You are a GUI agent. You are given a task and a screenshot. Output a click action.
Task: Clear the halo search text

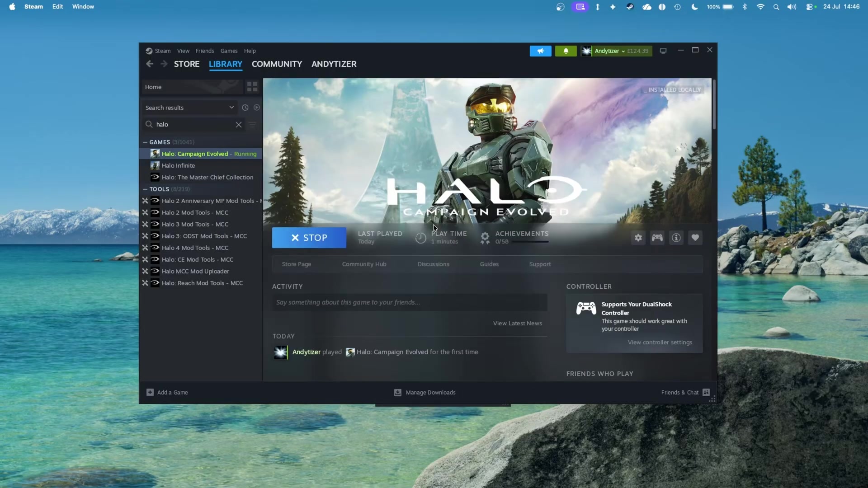point(239,125)
